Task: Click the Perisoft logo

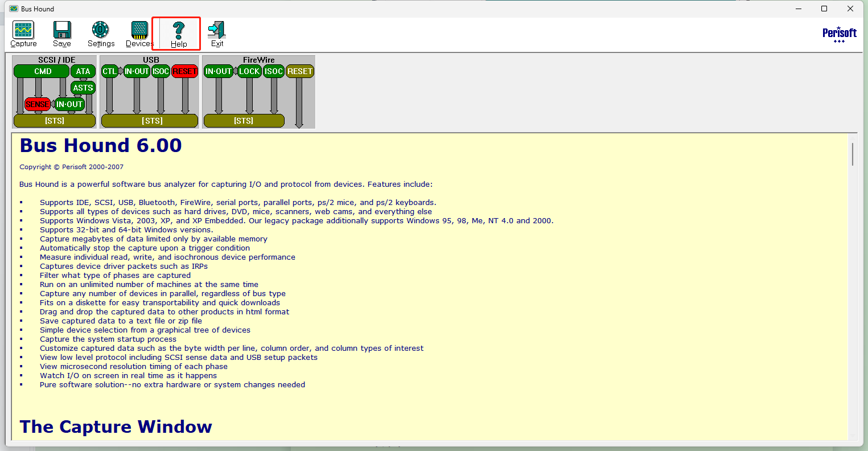Action: [840, 35]
